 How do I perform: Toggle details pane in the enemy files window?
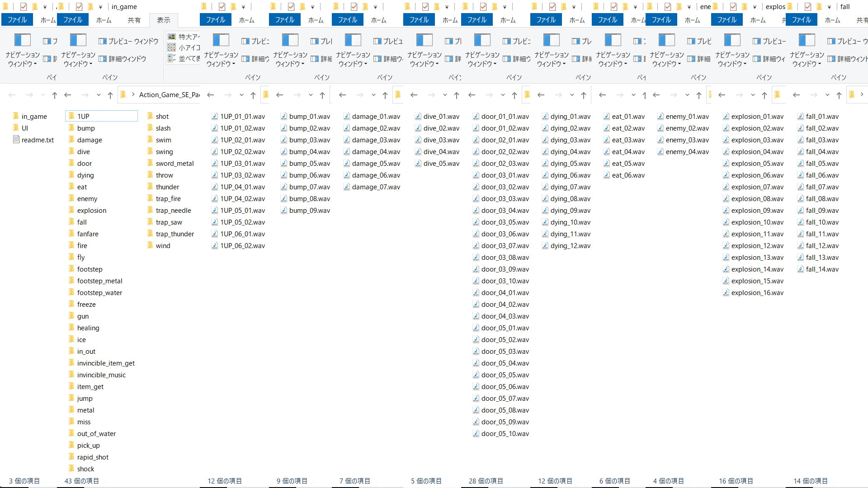coord(699,59)
